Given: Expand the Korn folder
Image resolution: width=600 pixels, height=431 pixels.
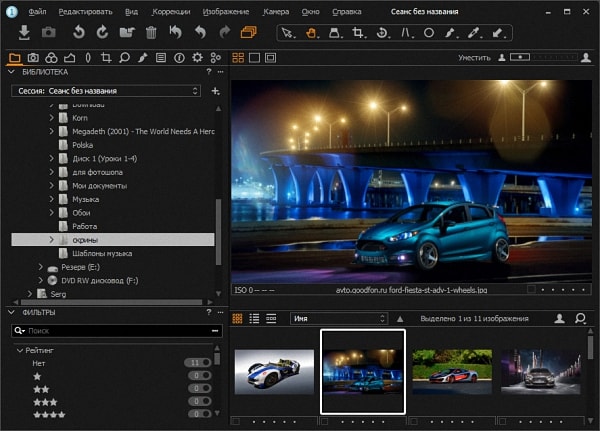Looking at the screenshot, I should [52, 118].
